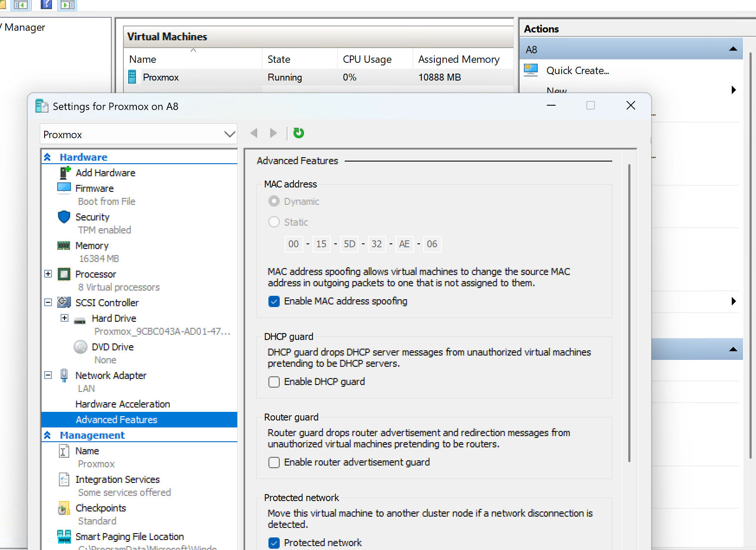Select Dynamic MAC address option
The width and height of the screenshot is (756, 550).
pyautogui.click(x=274, y=201)
